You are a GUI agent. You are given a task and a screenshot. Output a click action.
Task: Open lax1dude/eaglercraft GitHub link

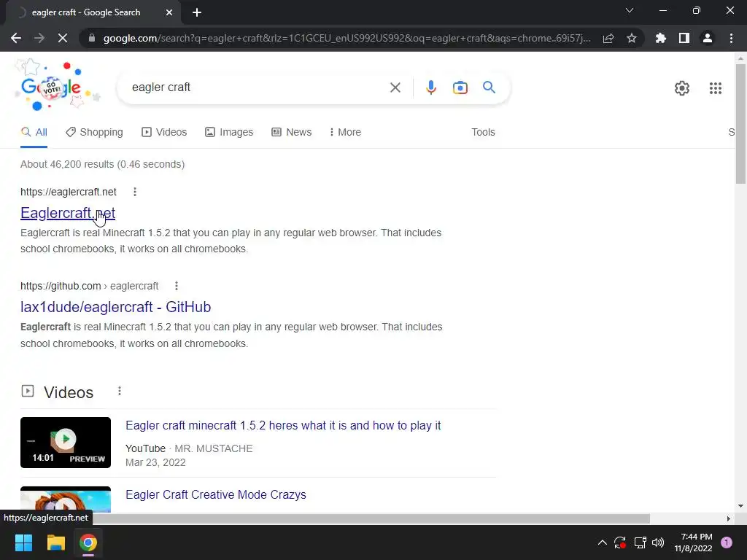(116, 307)
